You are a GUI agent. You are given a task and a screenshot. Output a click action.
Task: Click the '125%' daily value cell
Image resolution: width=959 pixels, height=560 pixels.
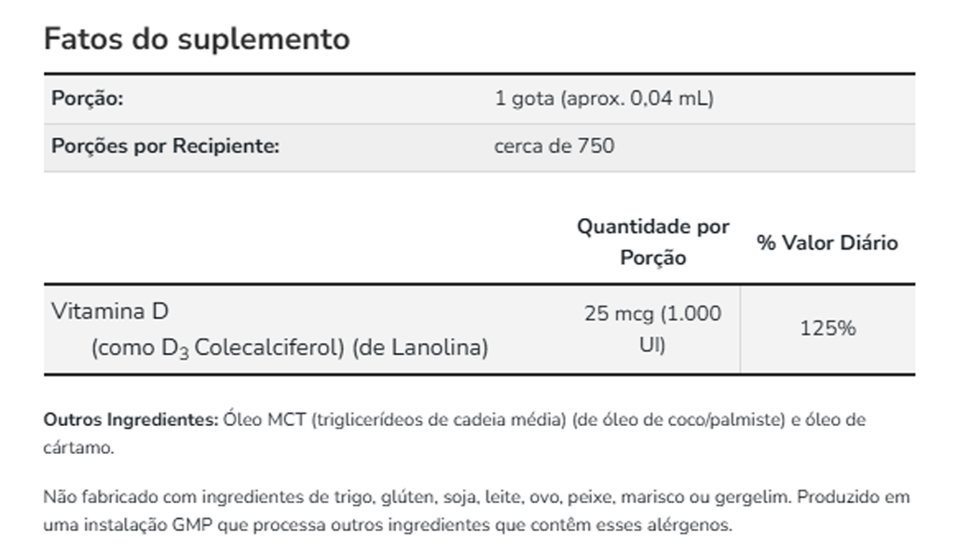[828, 329]
